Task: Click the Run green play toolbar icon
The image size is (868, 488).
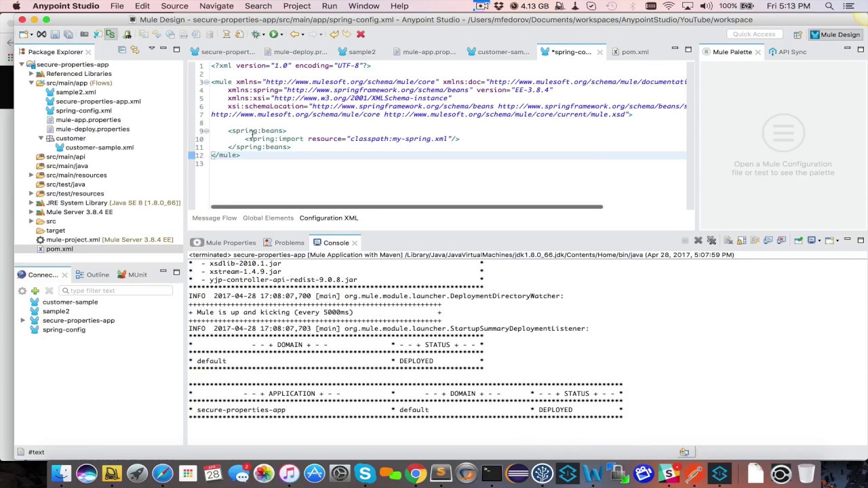Action: coord(273,34)
